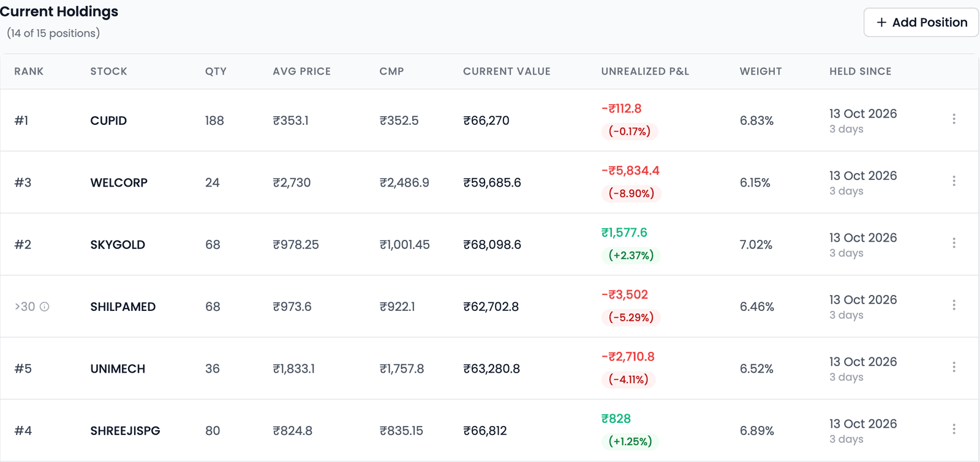Select the CUPID stock name
Screen dimensions: 980x462
(108, 121)
